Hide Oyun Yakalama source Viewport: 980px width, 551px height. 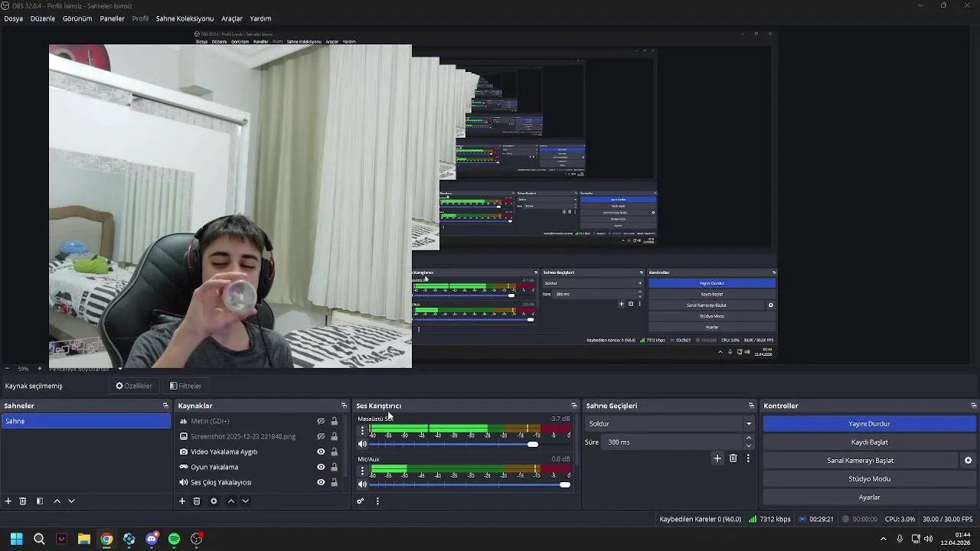click(x=321, y=468)
